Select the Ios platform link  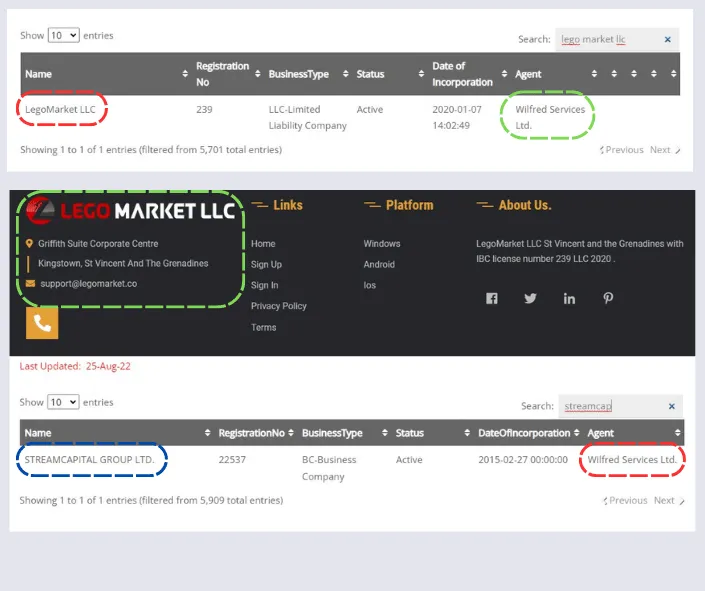click(x=370, y=285)
